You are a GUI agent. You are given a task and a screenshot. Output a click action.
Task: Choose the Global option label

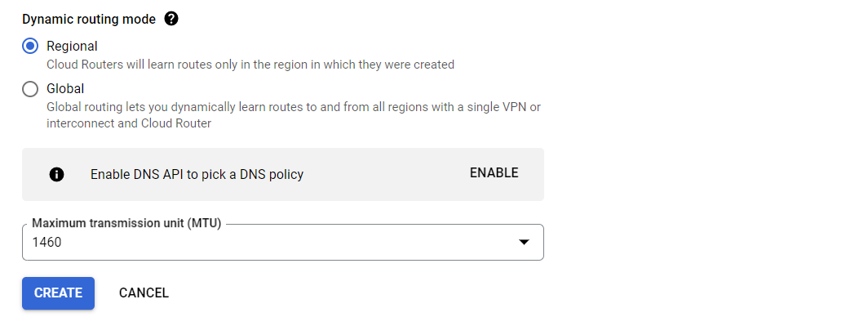pos(65,89)
